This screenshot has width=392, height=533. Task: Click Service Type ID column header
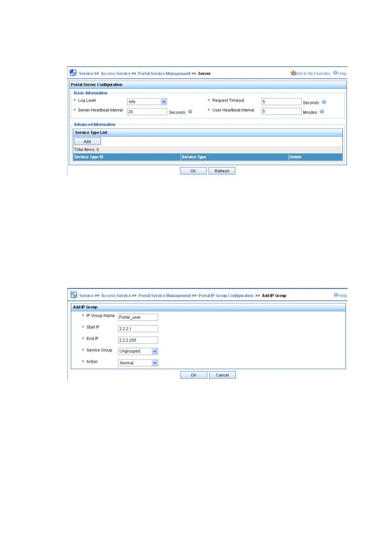coord(127,157)
